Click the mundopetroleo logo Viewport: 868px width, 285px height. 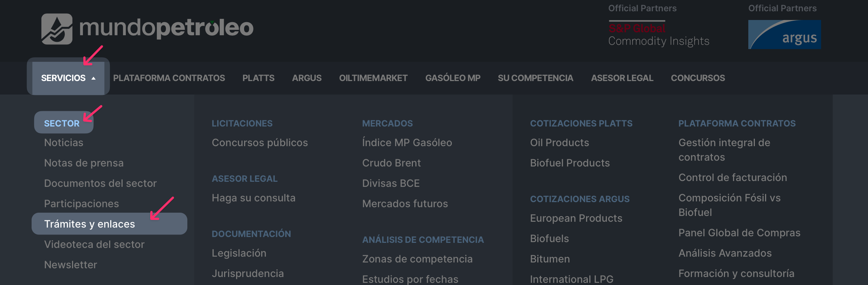(x=147, y=29)
